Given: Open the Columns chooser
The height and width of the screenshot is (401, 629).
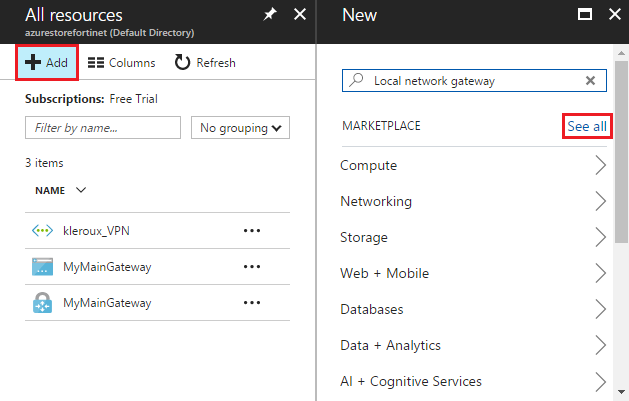Looking at the screenshot, I should click(x=121, y=63).
